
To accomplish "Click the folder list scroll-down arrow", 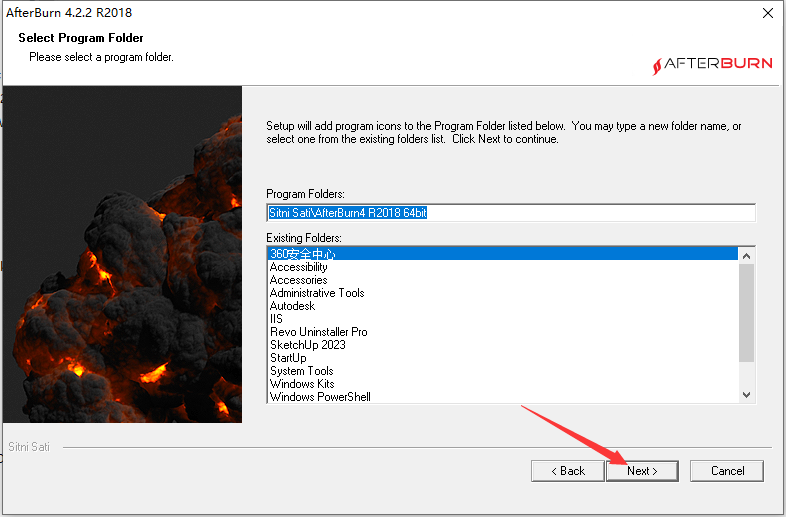I will click(x=746, y=395).
